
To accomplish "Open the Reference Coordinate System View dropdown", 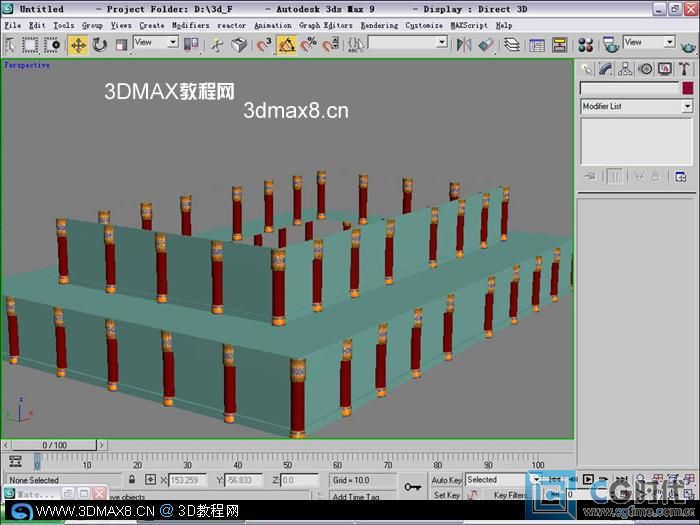I will pos(156,42).
